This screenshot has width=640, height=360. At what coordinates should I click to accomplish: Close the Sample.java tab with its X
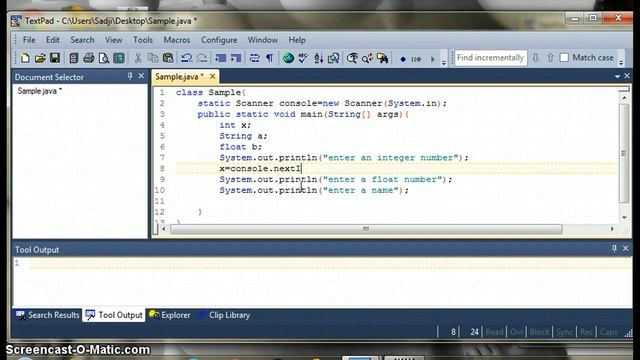(x=212, y=76)
